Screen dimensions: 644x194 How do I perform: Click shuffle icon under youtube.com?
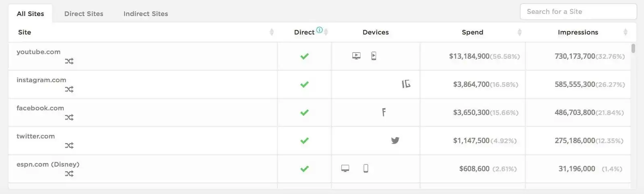(69, 61)
